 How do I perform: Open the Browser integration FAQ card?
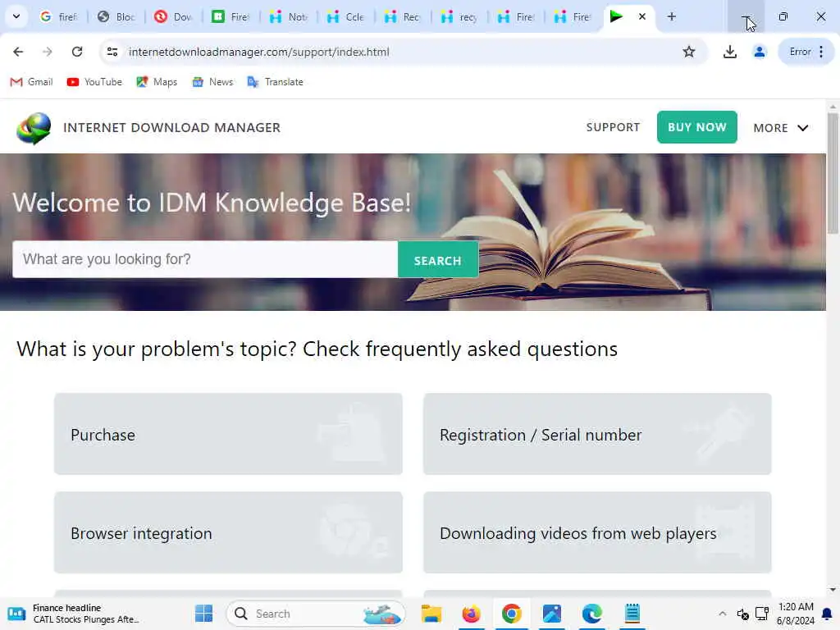point(228,532)
